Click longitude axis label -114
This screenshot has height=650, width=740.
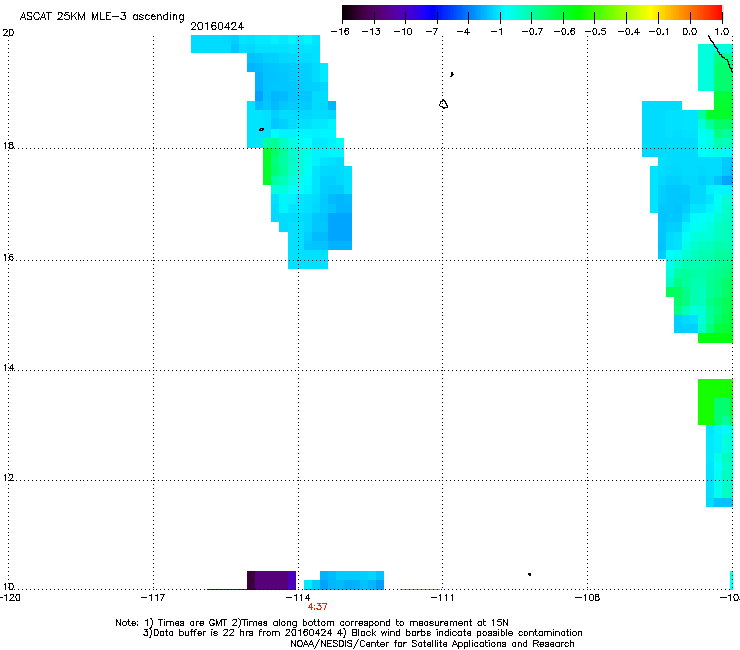(298, 598)
